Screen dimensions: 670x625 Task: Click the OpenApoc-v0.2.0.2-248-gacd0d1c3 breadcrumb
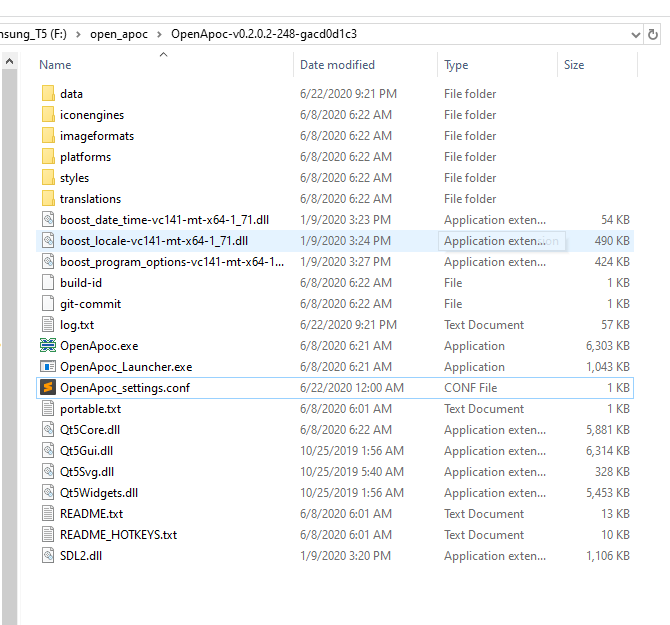(264, 34)
